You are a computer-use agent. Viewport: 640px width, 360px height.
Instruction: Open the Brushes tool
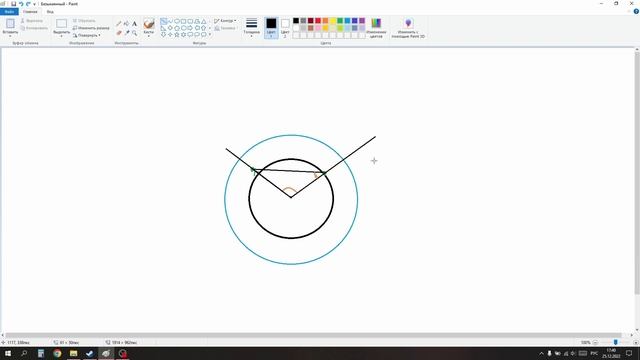click(149, 23)
